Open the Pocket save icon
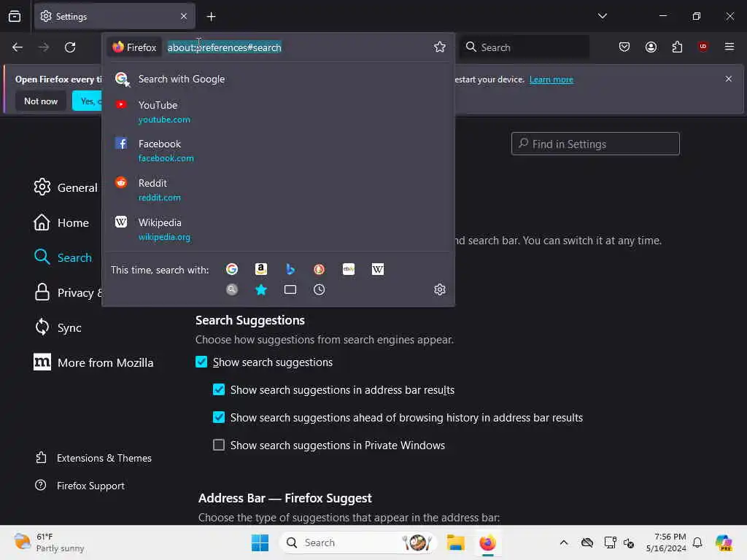This screenshot has height=560, width=747. (624, 47)
